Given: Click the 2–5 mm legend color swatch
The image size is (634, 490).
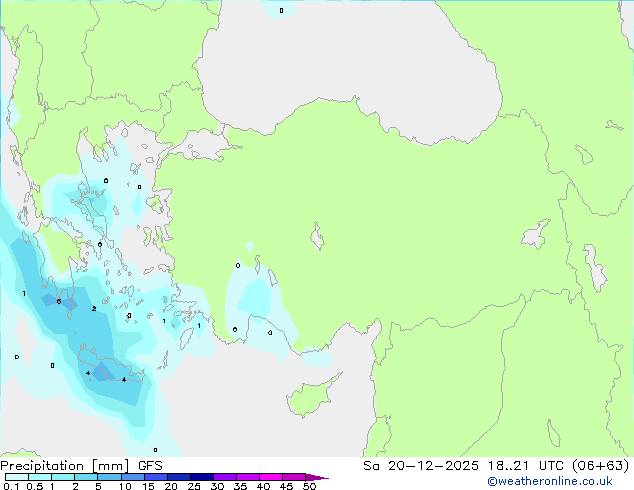Looking at the screenshot, I should coord(86,477).
